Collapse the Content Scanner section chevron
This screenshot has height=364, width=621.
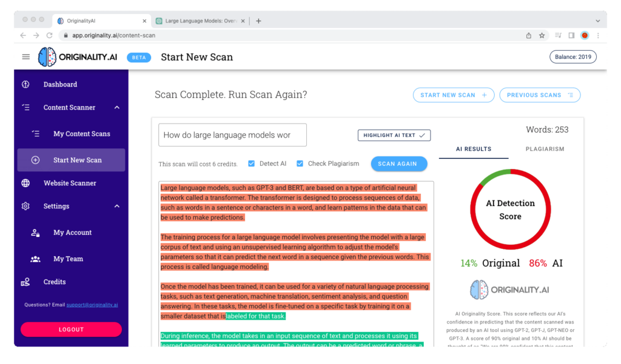(117, 107)
